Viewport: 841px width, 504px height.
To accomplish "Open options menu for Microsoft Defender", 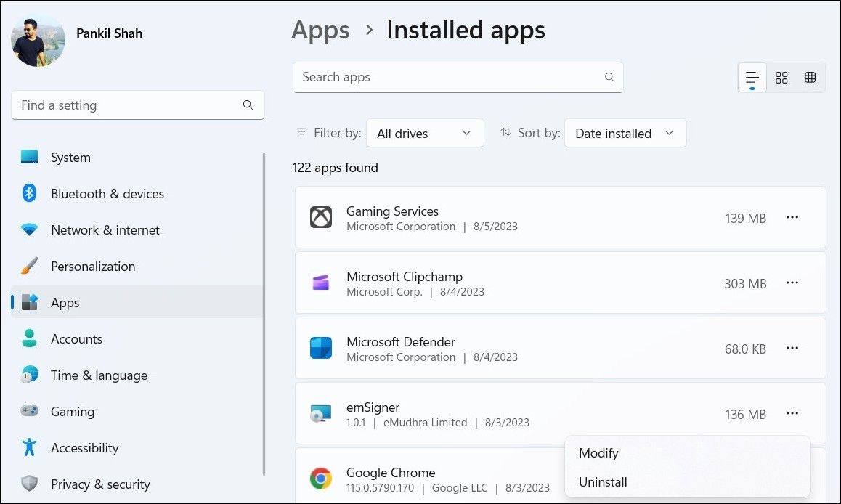I will point(792,348).
